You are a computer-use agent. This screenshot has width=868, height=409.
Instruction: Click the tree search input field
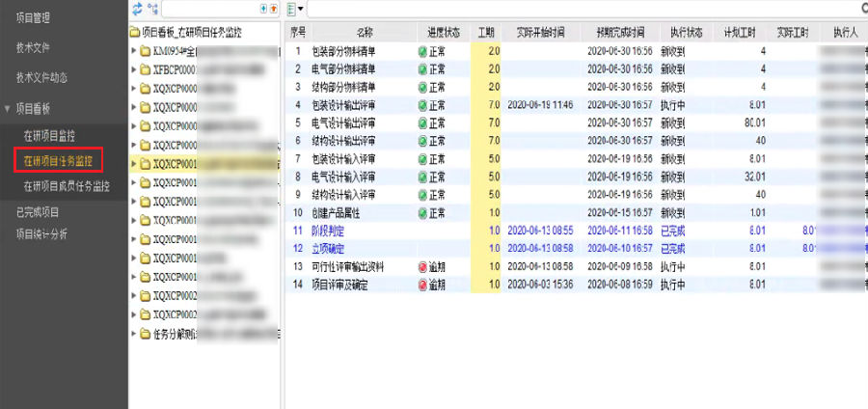point(210,9)
